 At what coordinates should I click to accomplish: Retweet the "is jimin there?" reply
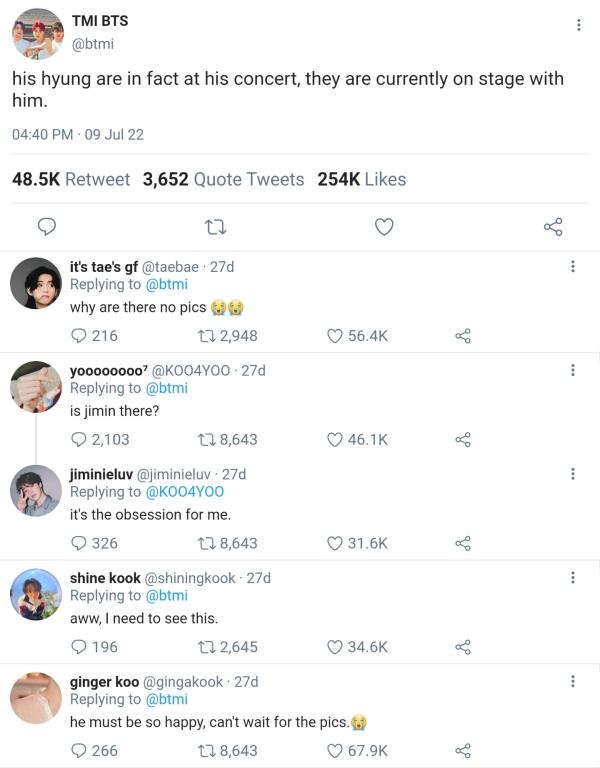(207, 439)
